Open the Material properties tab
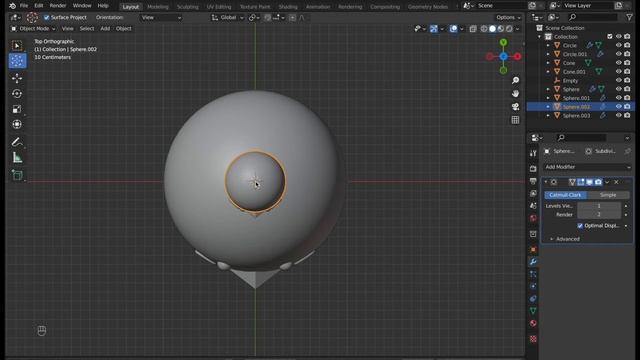The image size is (640, 360). (533, 323)
